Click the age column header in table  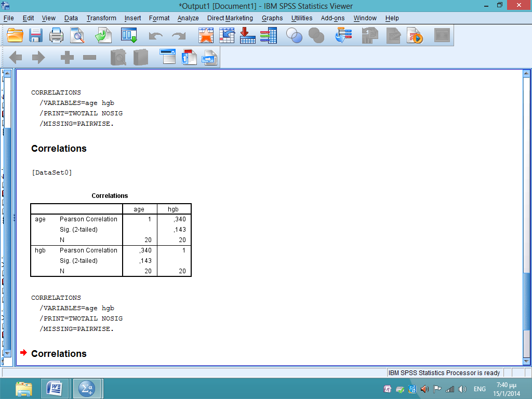coord(139,209)
